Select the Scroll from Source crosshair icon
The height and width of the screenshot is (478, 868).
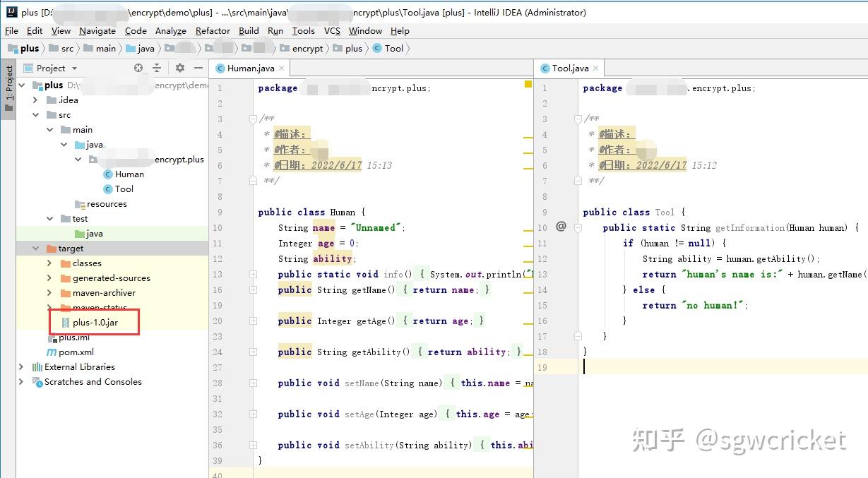point(138,68)
